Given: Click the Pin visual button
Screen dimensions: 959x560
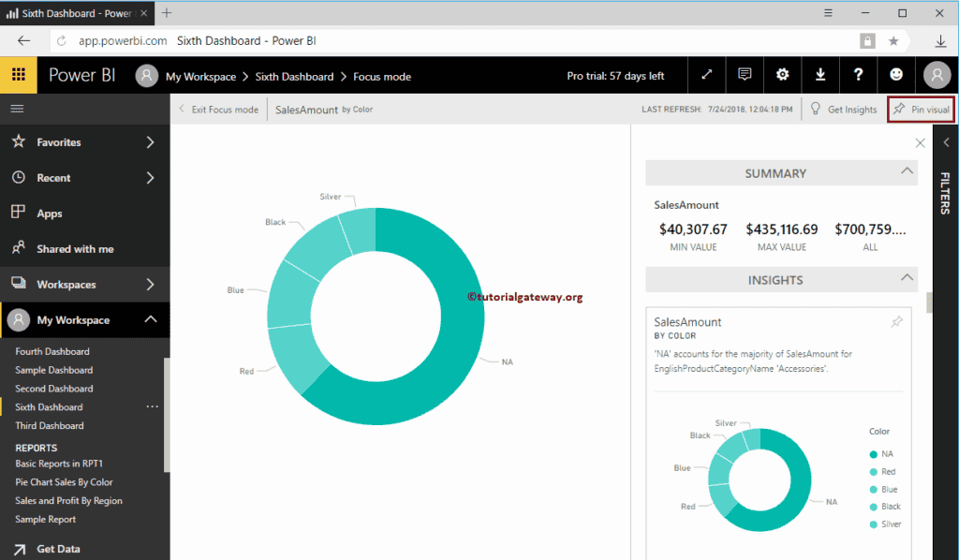Looking at the screenshot, I should [x=921, y=110].
